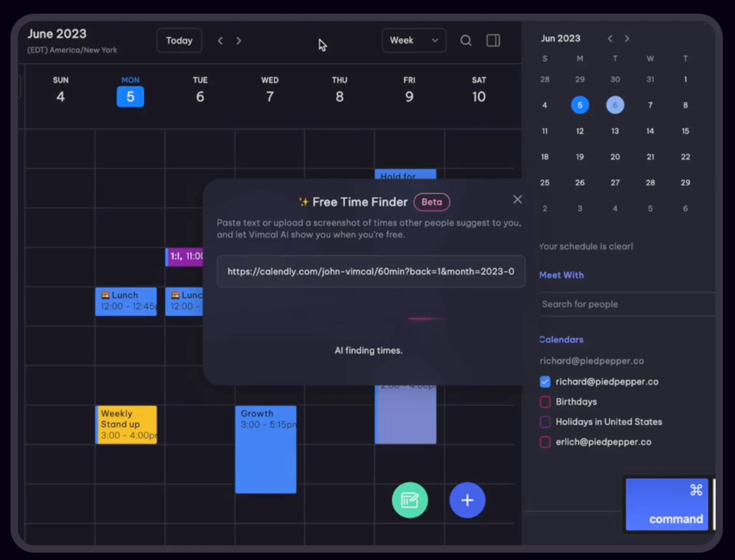This screenshot has width=735, height=560.
Task: Click the Beta badge next to Free Time Finder
Action: [432, 202]
